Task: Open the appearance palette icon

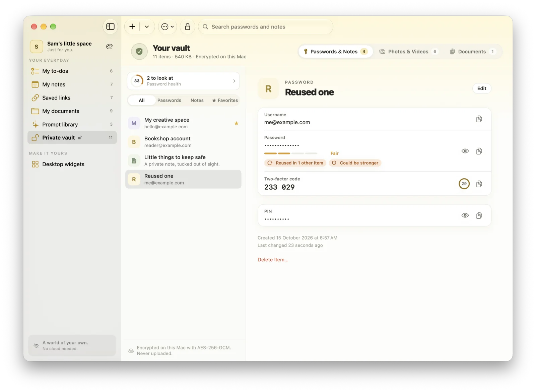Action: (109, 47)
